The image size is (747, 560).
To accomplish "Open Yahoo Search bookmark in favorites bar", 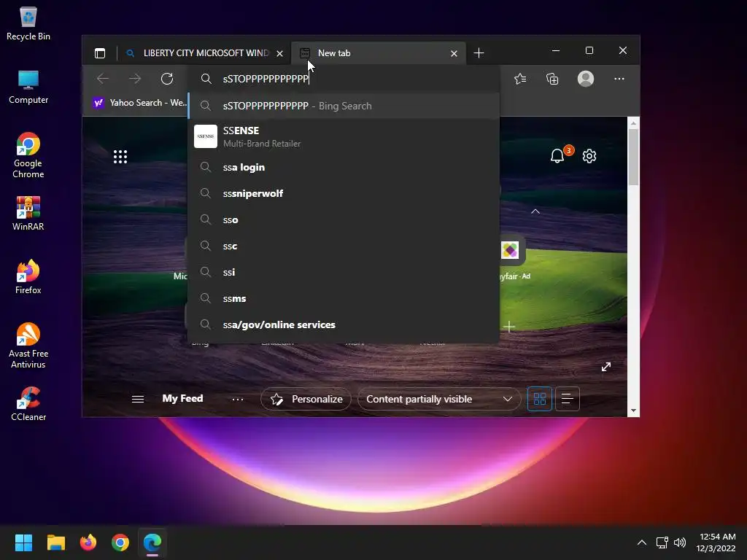I will [x=139, y=102].
